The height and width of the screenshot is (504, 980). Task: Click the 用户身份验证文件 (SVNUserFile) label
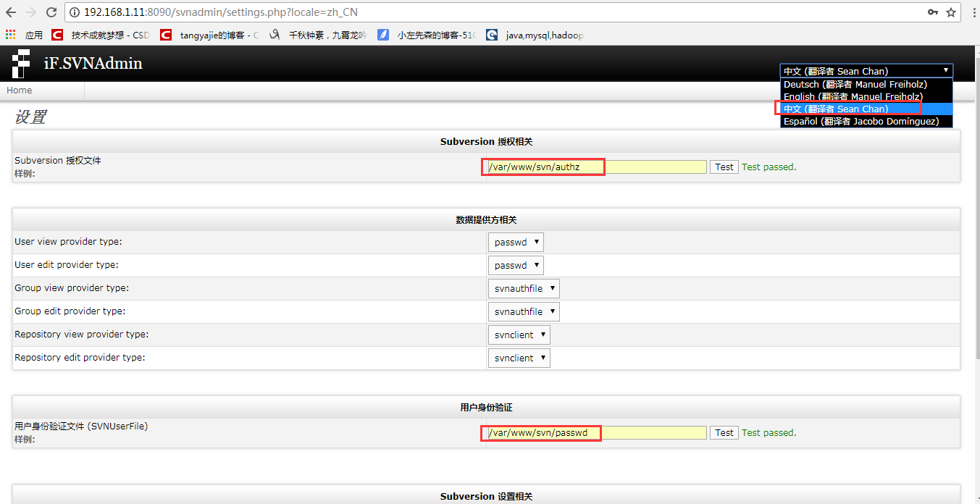click(81, 427)
